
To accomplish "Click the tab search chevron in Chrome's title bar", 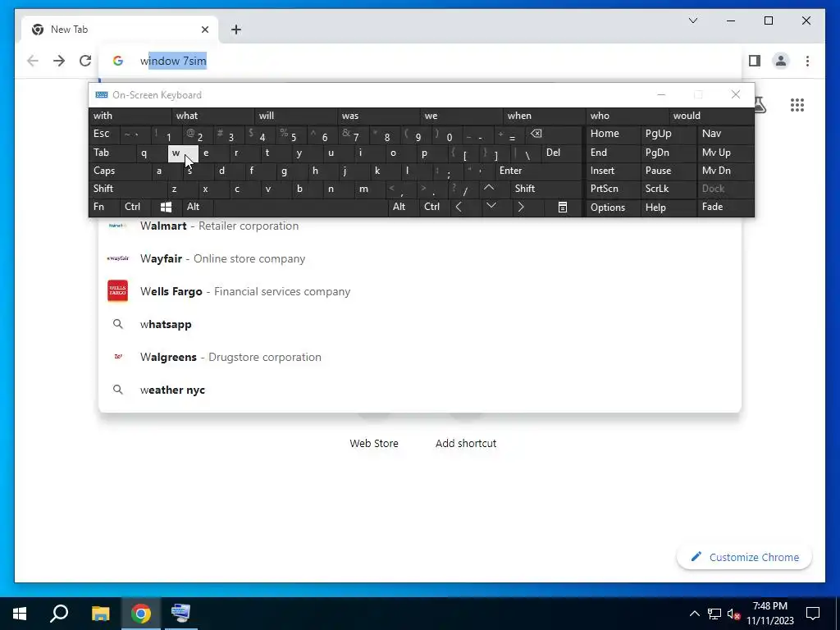I will (693, 21).
